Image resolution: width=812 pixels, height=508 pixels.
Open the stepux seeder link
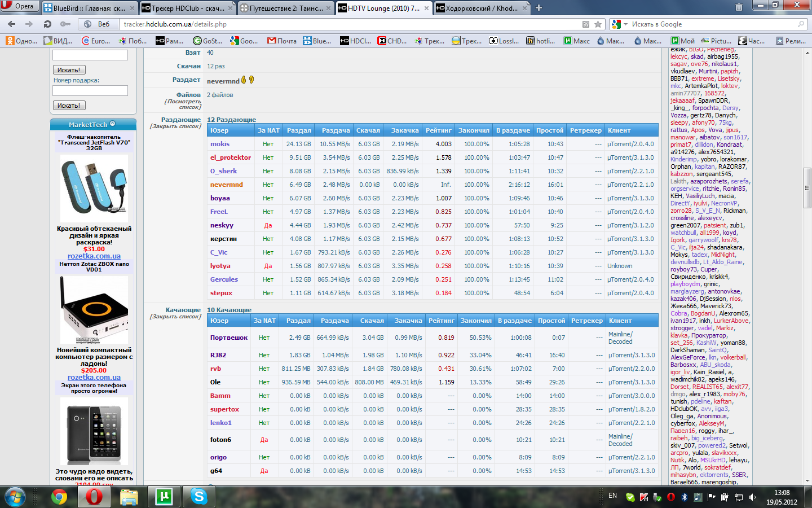coord(221,293)
